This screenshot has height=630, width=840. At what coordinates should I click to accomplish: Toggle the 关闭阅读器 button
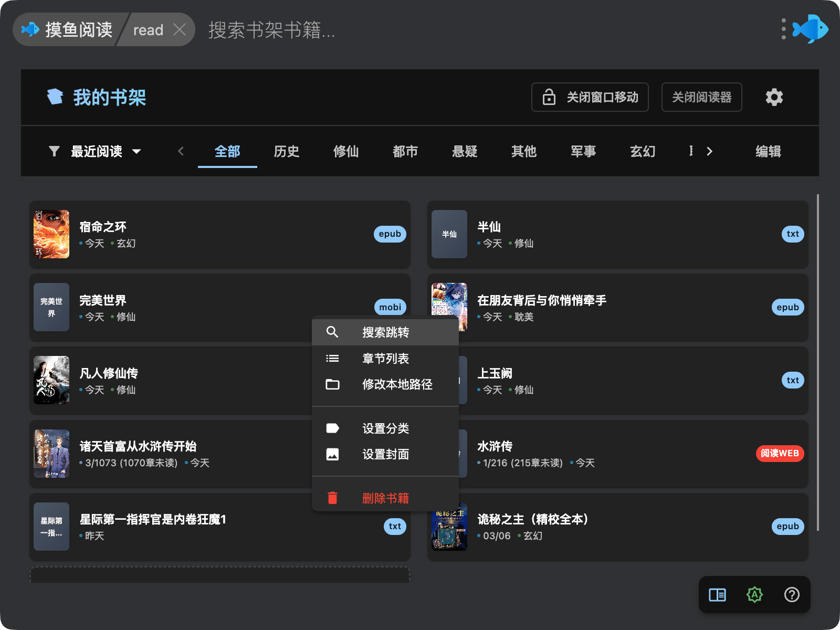pyautogui.click(x=701, y=97)
